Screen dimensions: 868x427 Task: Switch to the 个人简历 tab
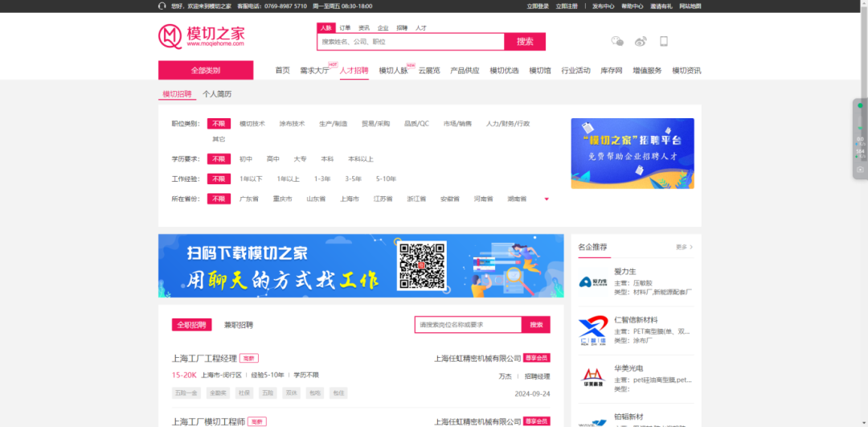[217, 94]
